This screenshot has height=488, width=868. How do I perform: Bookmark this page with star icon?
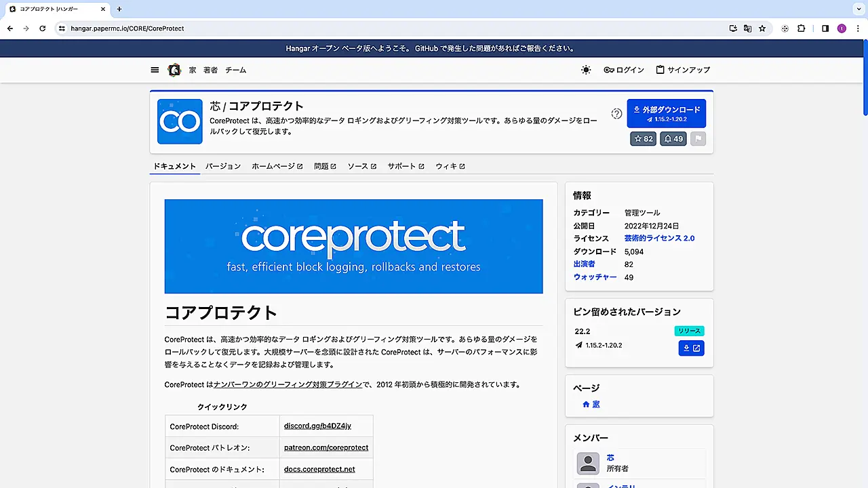click(762, 28)
